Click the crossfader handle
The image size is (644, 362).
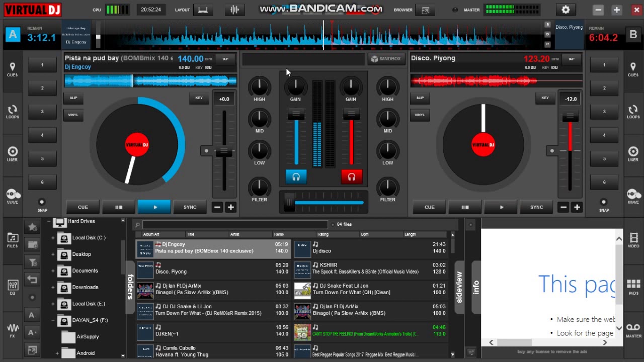(x=289, y=202)
